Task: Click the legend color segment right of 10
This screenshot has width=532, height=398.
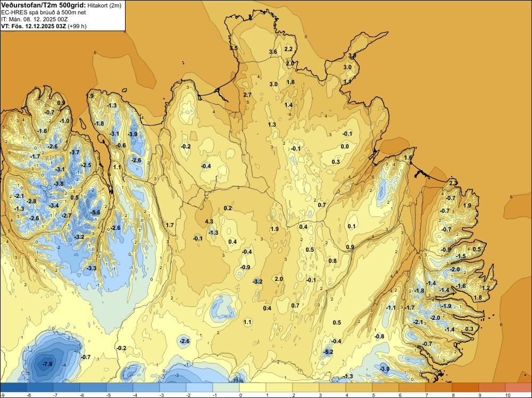Action: (x=518, y=387)
